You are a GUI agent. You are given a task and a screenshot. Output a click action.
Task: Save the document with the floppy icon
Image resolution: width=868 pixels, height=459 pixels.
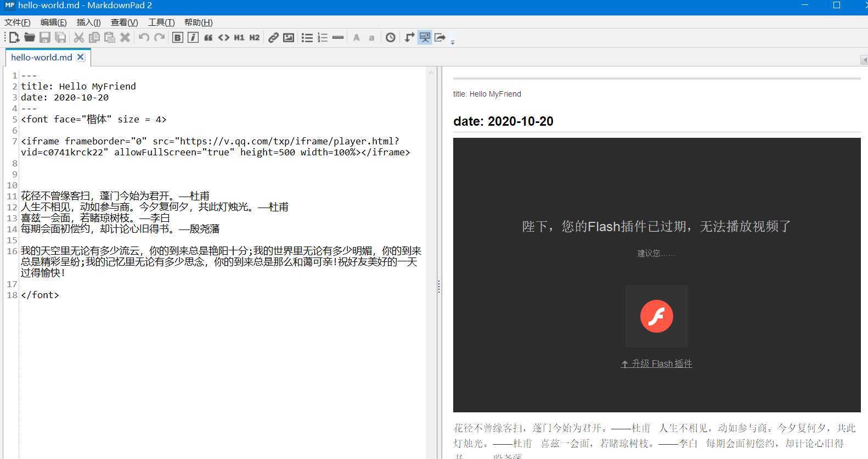45,37
